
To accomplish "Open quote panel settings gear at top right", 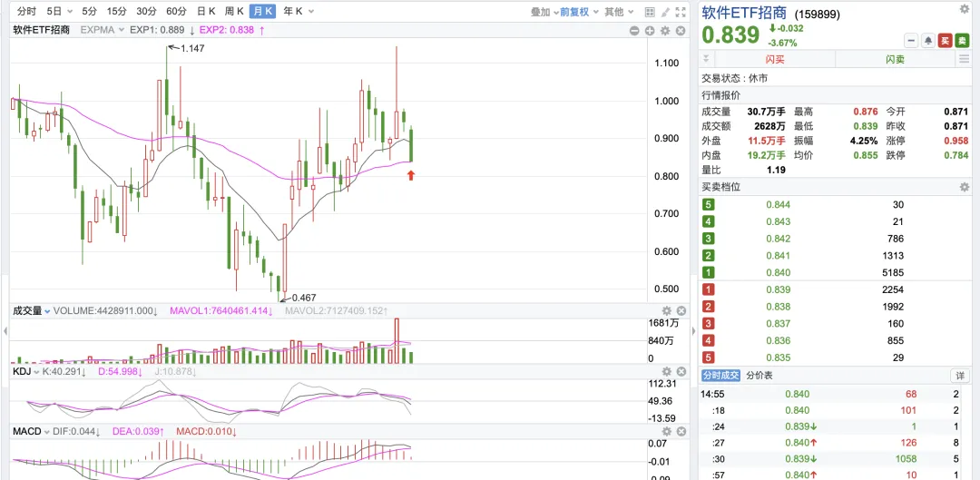I will pos(964,9).
